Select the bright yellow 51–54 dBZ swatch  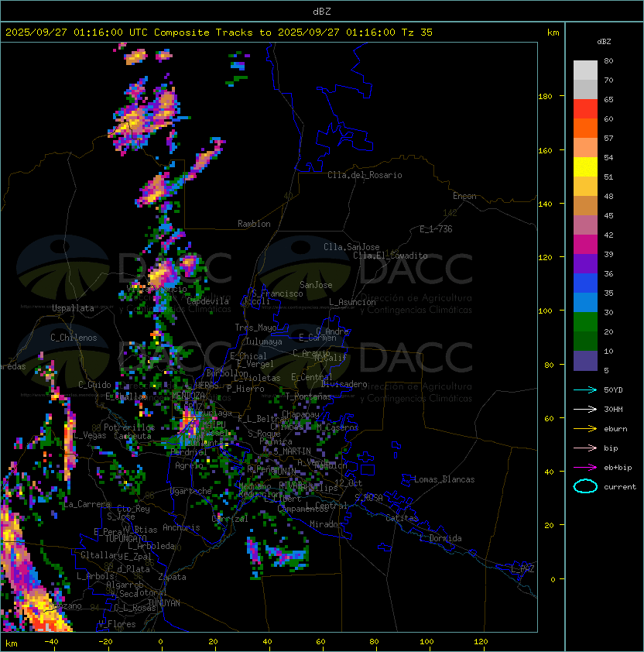click(x=585, y=167)
